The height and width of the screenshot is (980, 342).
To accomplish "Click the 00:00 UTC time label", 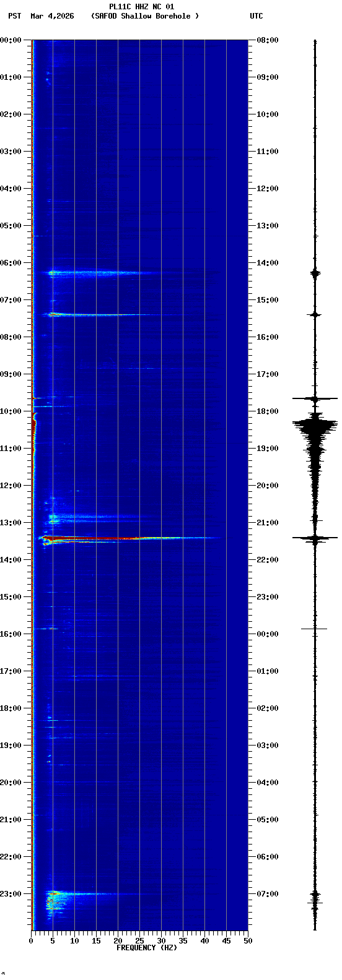I will (x=267, y=634).
